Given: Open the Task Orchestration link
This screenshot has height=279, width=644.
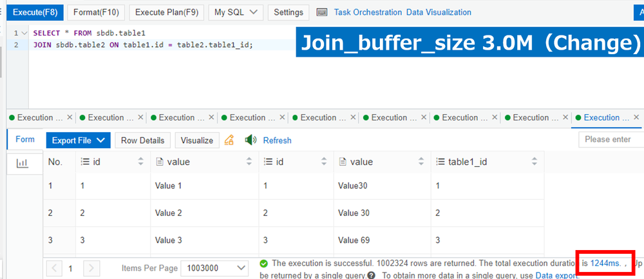Looking at the screenshot, I should click(368, 12).
